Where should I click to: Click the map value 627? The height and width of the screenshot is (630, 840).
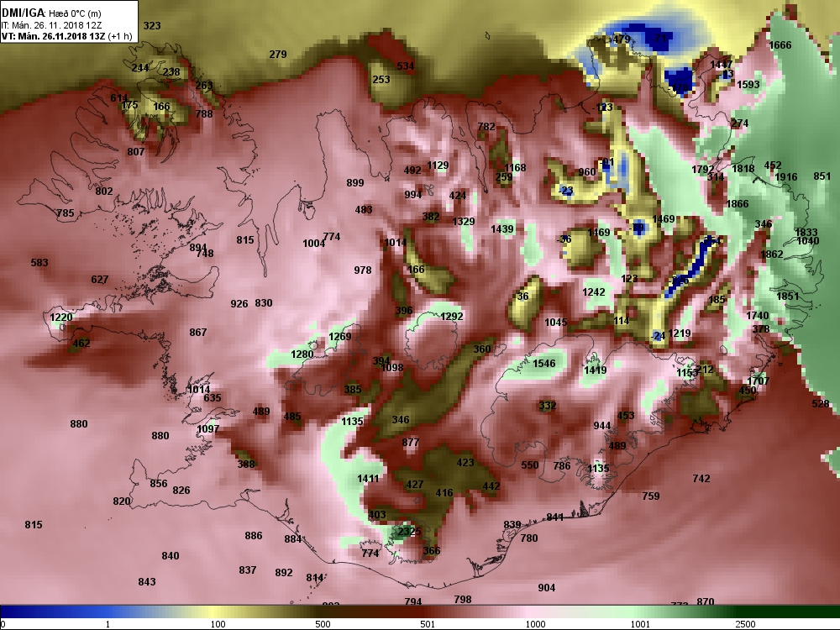coord(100,279)
